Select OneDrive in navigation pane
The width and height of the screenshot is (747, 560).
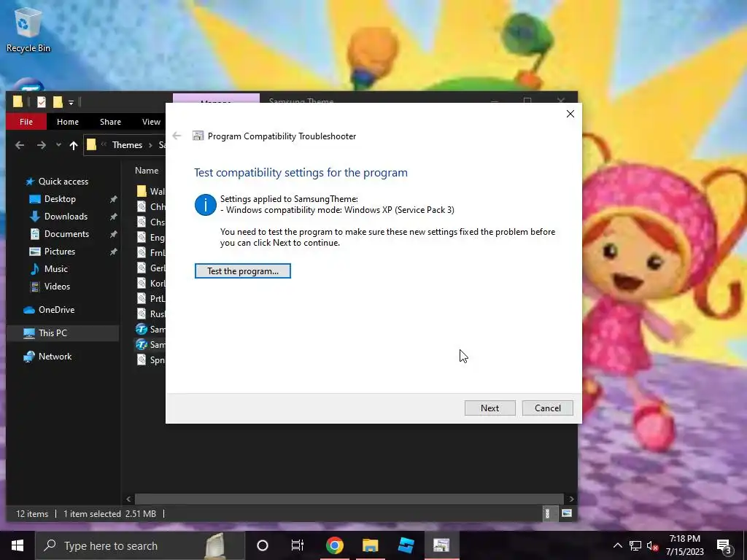pos(56,309)
